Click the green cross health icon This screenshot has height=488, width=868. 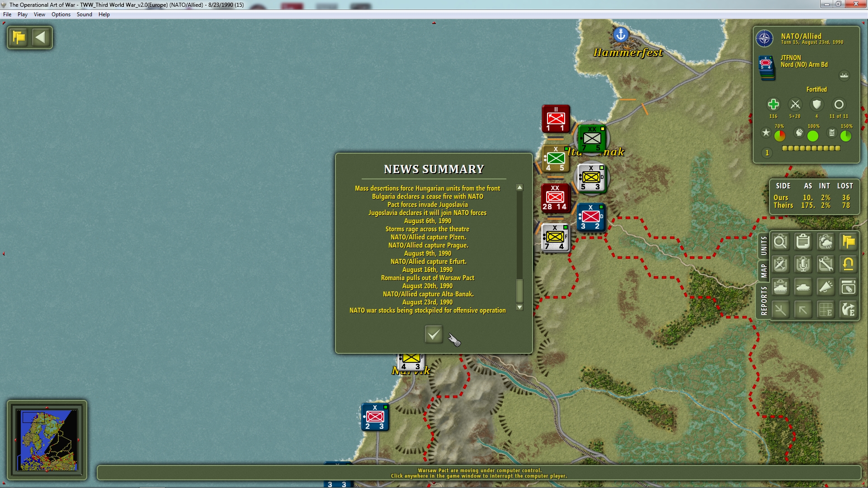(x=773, y=104)
